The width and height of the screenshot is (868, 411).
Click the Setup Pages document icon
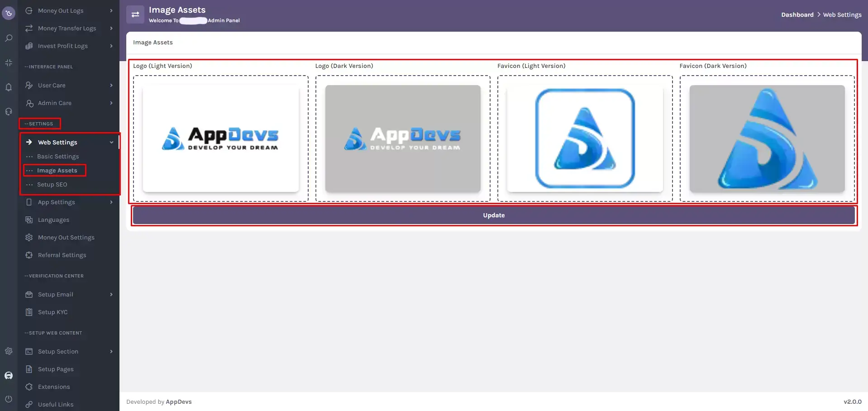29,369
